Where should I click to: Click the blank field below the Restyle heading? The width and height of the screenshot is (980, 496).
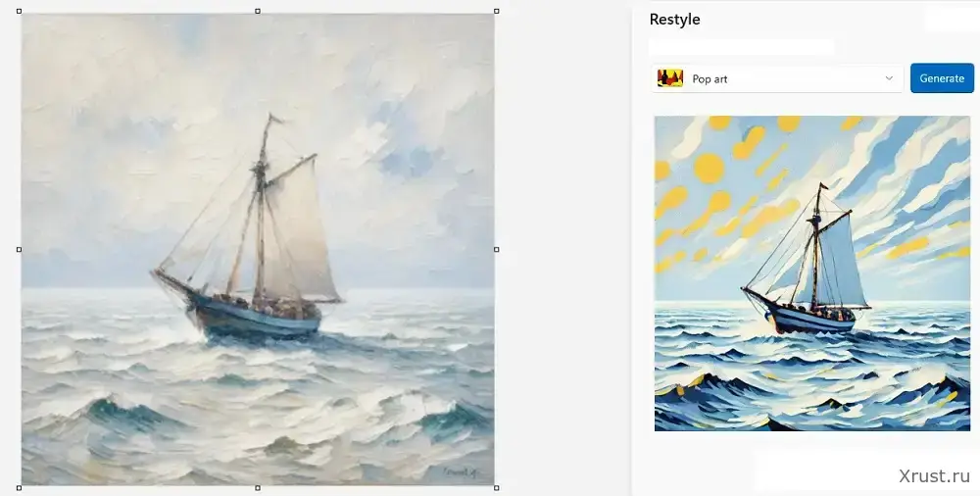click(741, 46)
